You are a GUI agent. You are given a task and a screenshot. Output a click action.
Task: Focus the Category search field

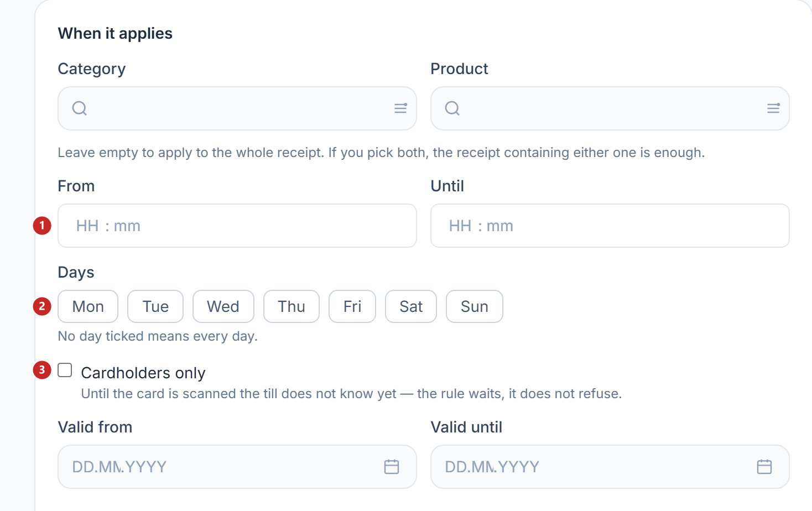pos(237,108)
